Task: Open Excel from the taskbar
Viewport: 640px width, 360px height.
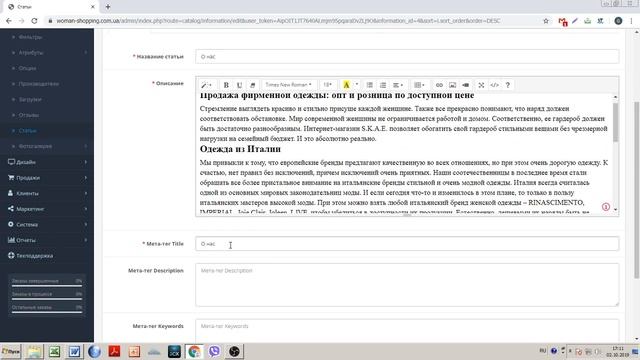Action: tap(54, 351)
